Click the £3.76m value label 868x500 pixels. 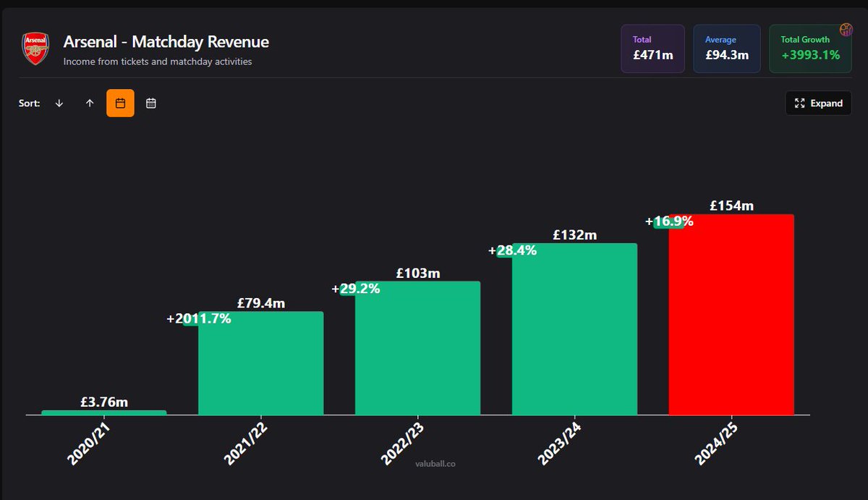click(x=104, y=402)
